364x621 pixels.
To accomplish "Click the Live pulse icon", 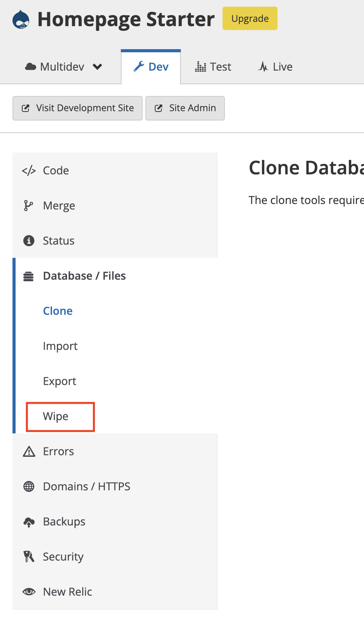I will pos(263,67).
